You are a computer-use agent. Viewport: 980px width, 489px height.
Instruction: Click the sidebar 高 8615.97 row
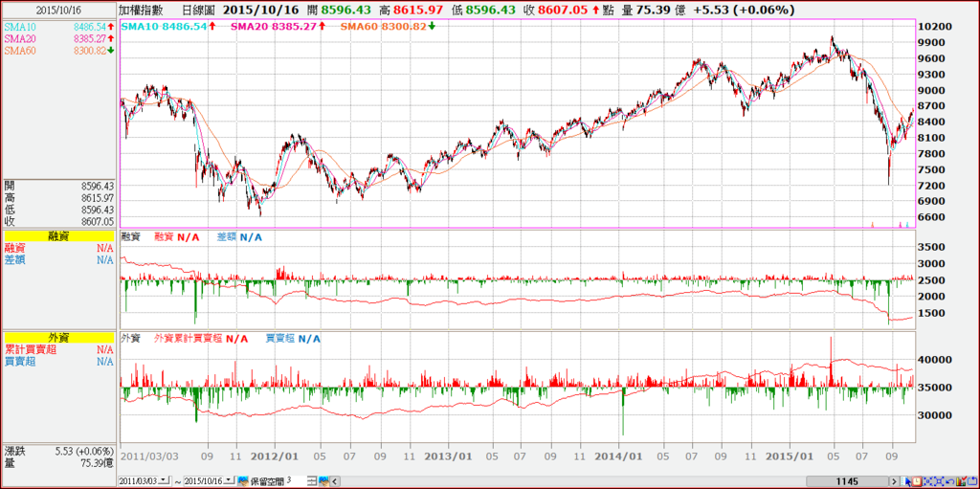tap(58, 197)
